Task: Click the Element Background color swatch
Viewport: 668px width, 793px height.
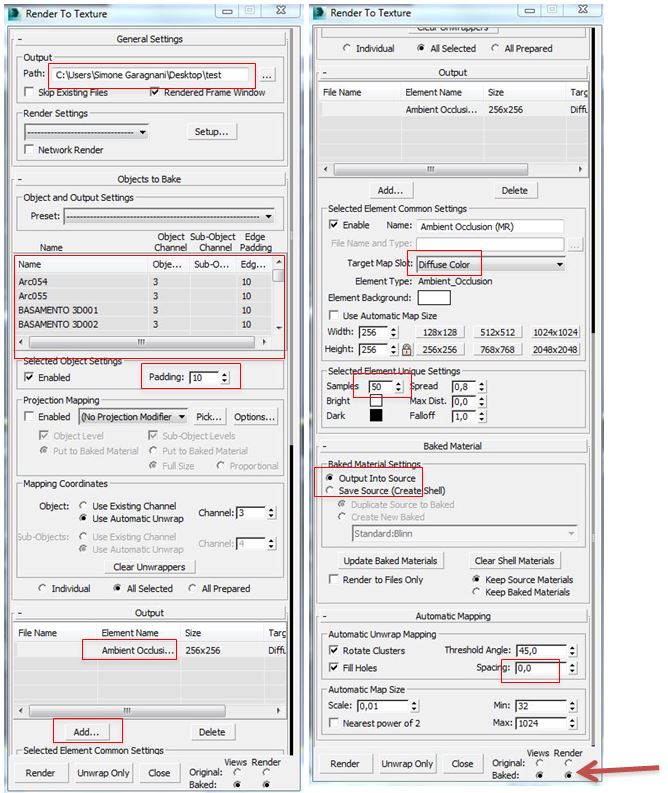Action: pos(434,297)
